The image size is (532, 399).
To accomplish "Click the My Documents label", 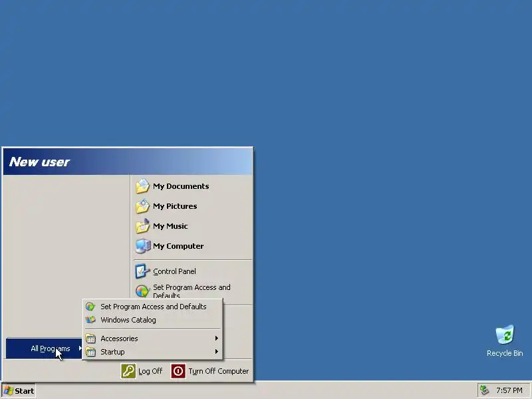I will pyautogui.click(x=181, y=186).
